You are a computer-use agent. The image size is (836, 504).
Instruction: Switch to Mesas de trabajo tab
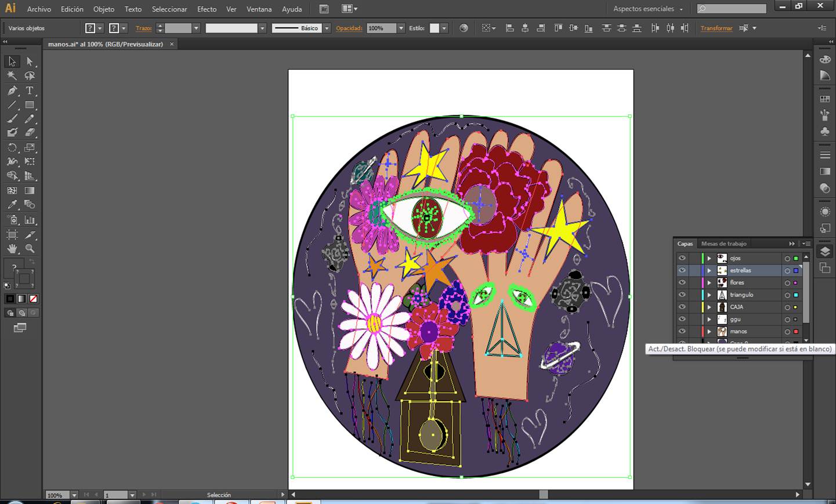[x=723, y=244]
